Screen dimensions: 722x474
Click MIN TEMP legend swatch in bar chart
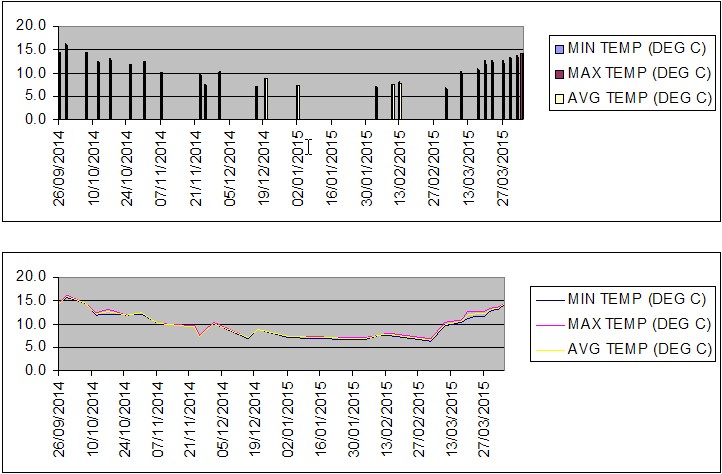point(559,49)
